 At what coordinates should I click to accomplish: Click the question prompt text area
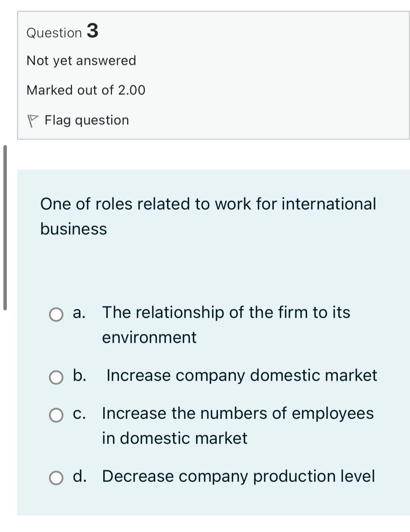click(208, 215)
